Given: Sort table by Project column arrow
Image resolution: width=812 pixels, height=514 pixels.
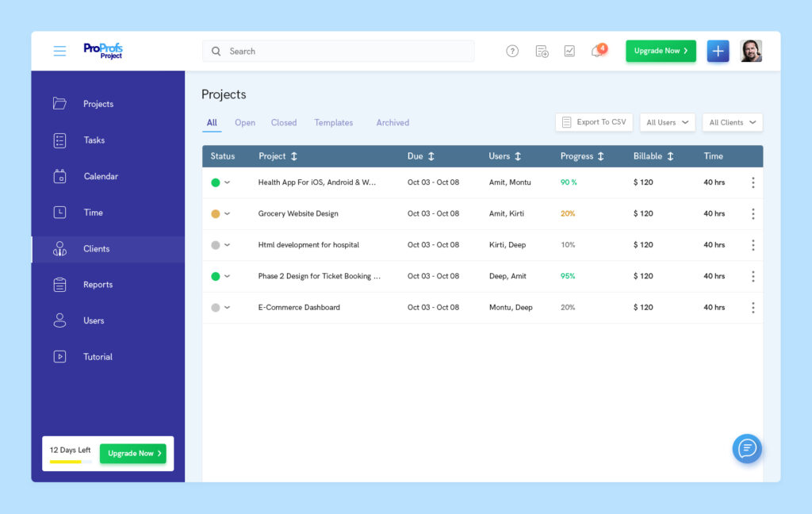Looking at the screenshot, I should click(293, 156).
